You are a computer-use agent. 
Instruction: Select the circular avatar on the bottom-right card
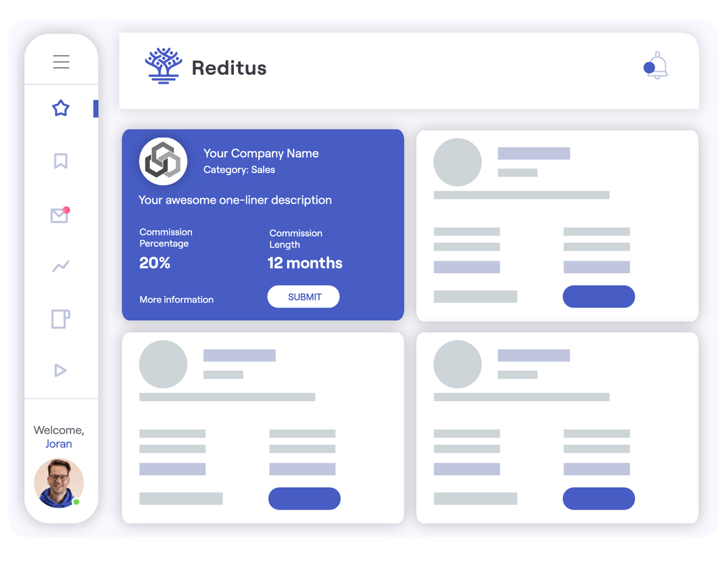pos(458,365)
